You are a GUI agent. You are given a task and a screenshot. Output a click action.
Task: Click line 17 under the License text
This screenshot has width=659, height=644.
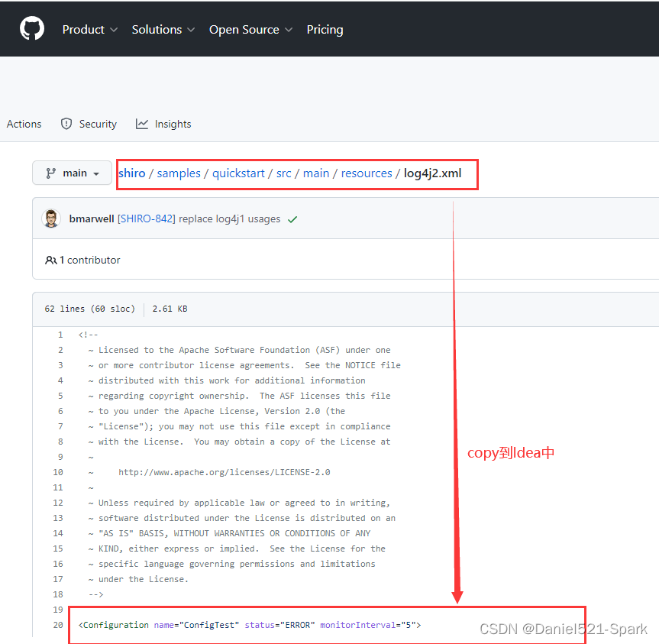pyautogui.click(x=138, y=579)
